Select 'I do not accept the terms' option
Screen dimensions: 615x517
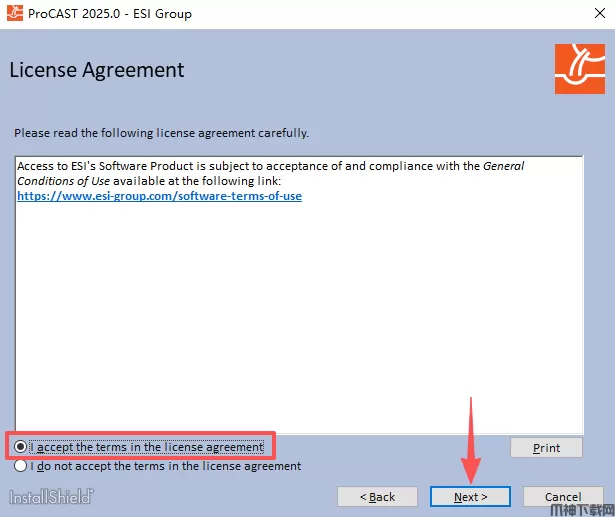tap(20, 466)
